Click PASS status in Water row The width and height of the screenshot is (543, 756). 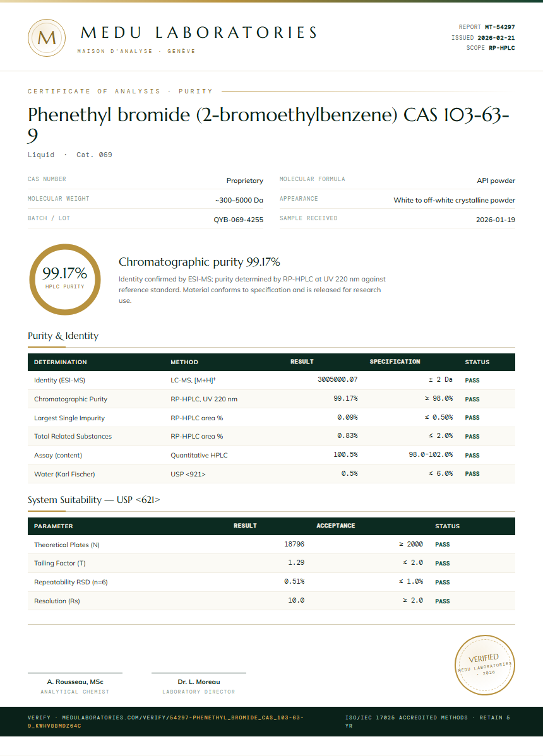click(472, 474)
